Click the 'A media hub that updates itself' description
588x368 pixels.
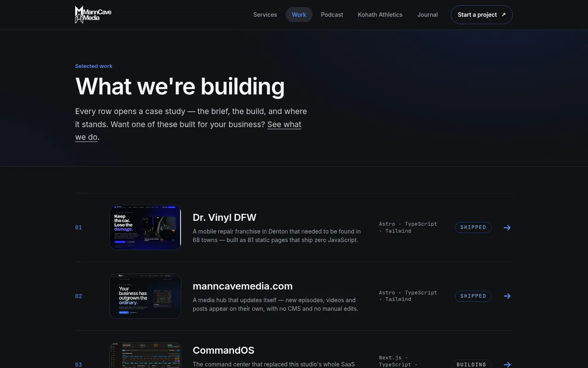click(x=276, y=304)
